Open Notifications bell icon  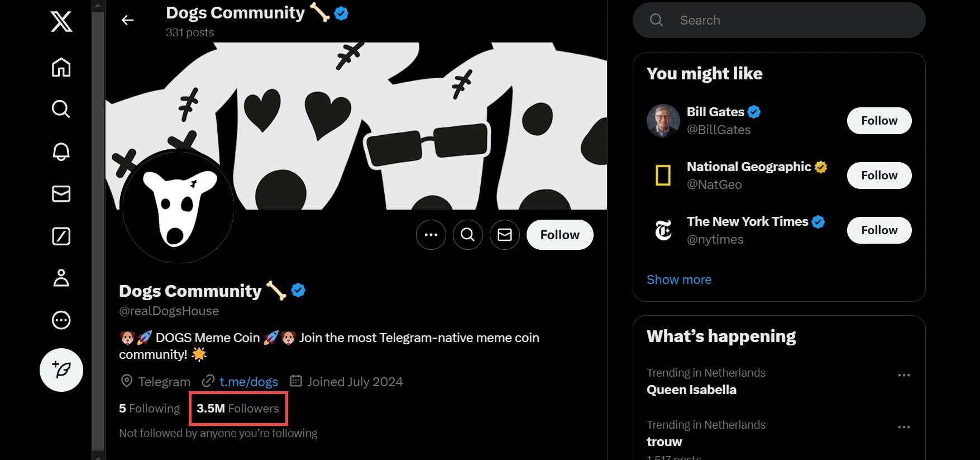click(61, 151)
